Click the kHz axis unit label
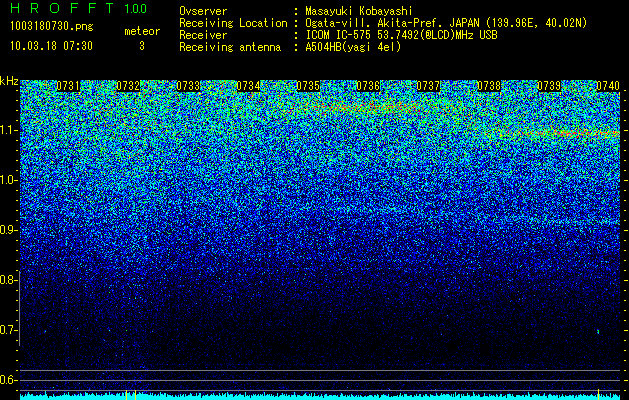 click(x=9, y=81)
